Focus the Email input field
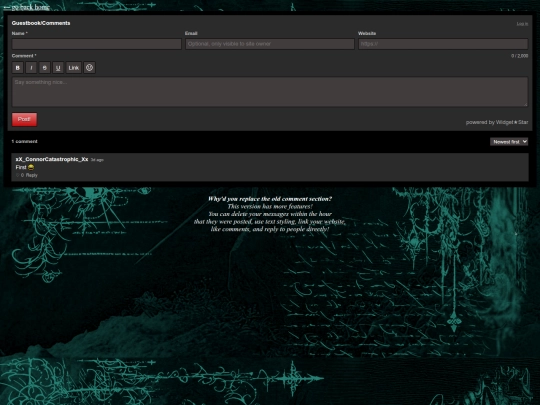The image size is (540, 405). coord(270,44)
